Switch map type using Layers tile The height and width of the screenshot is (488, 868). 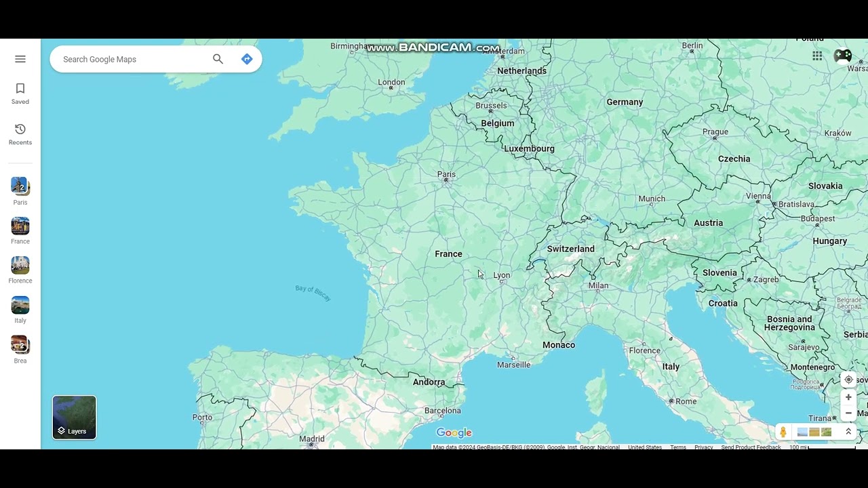(x=75, y=418)
